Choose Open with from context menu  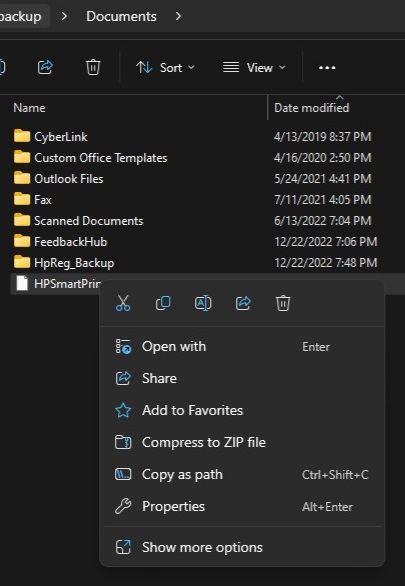242,346
